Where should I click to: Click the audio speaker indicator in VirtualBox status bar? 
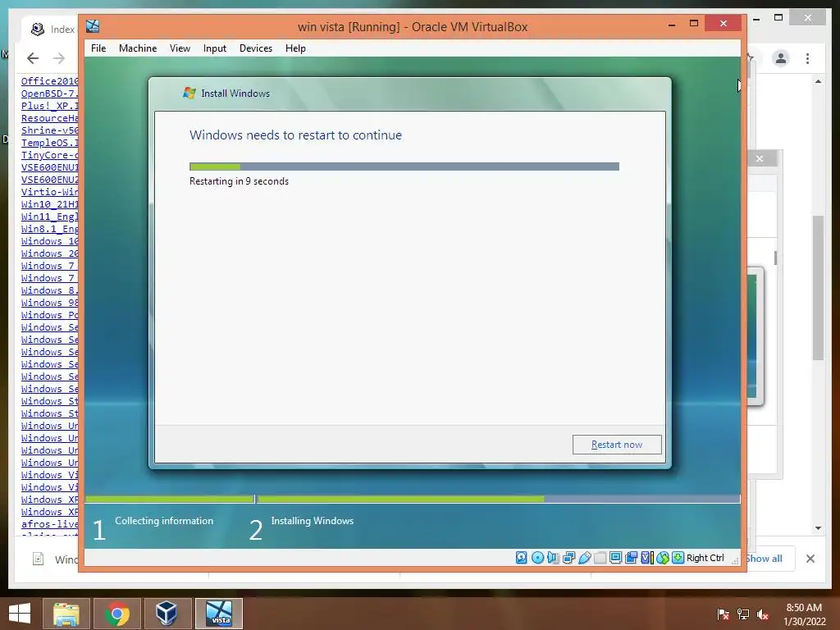pos(552,558)
